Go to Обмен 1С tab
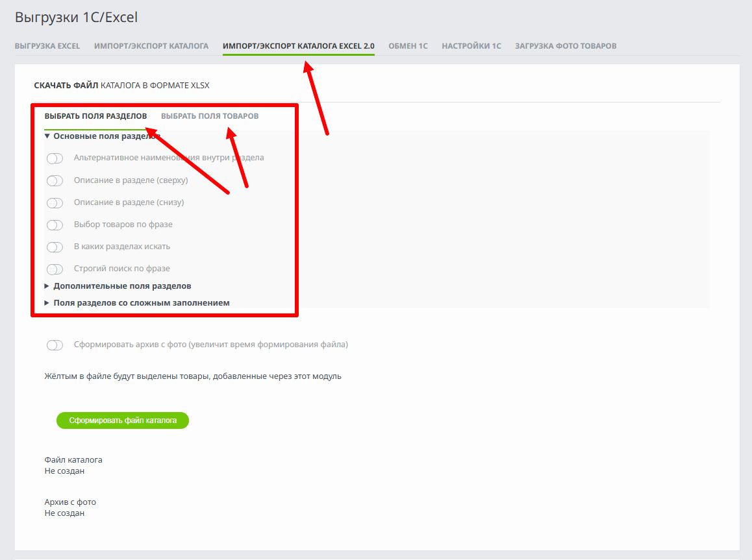 point(408,46)
